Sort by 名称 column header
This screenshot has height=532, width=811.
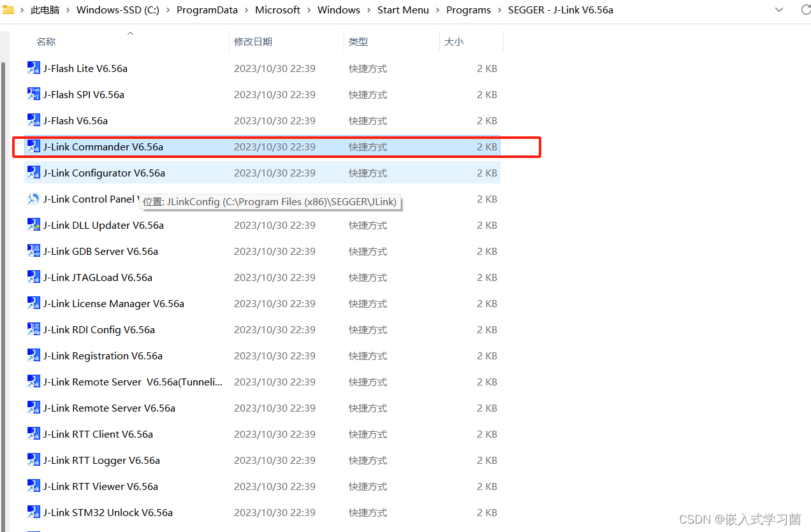point(46,41)
